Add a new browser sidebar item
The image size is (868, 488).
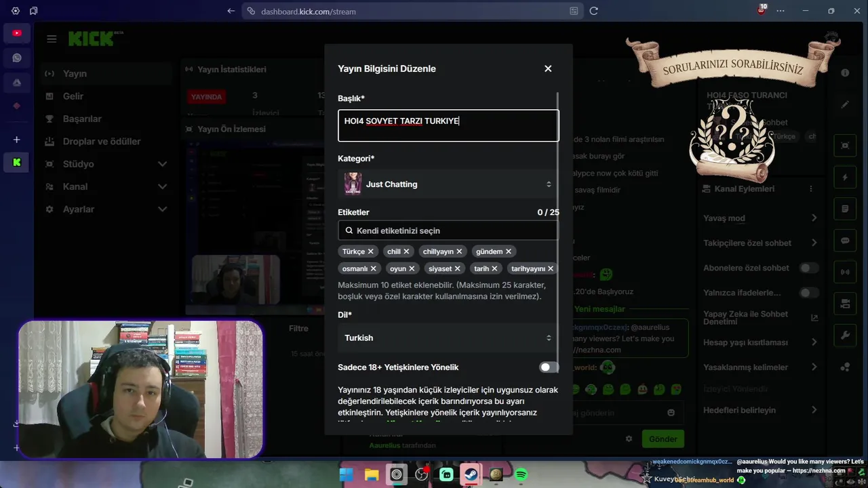(17, 140)
